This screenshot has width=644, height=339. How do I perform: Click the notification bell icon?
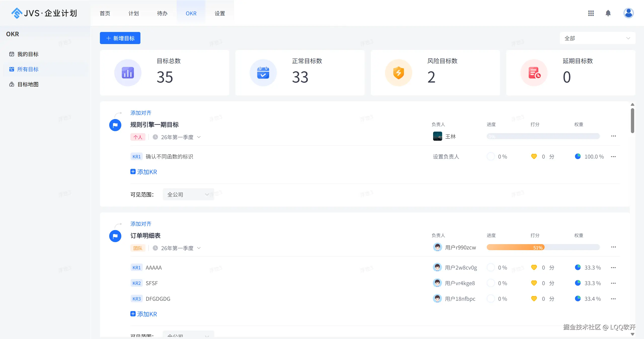point(608,13)
